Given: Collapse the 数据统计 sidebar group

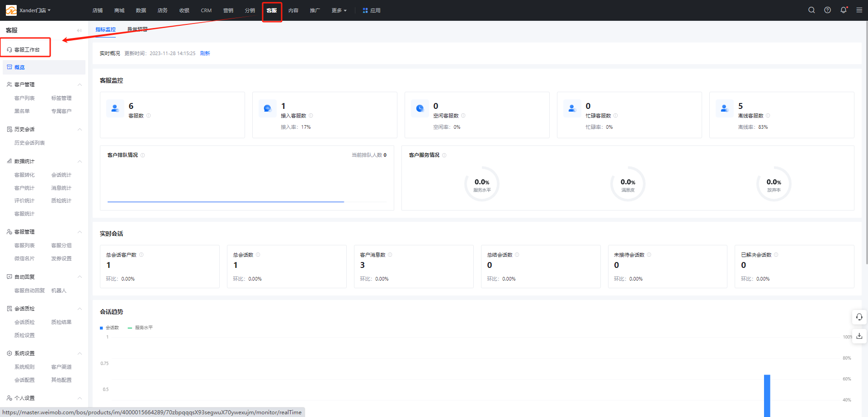Looking at the screenshot, I should 80,161.
